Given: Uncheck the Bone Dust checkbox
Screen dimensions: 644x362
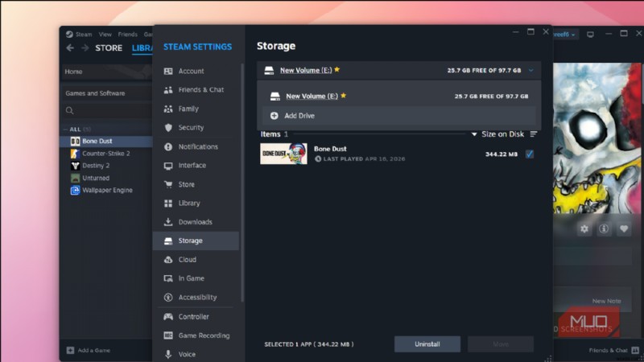Looking at the screenshot, I should pos(530,154).
